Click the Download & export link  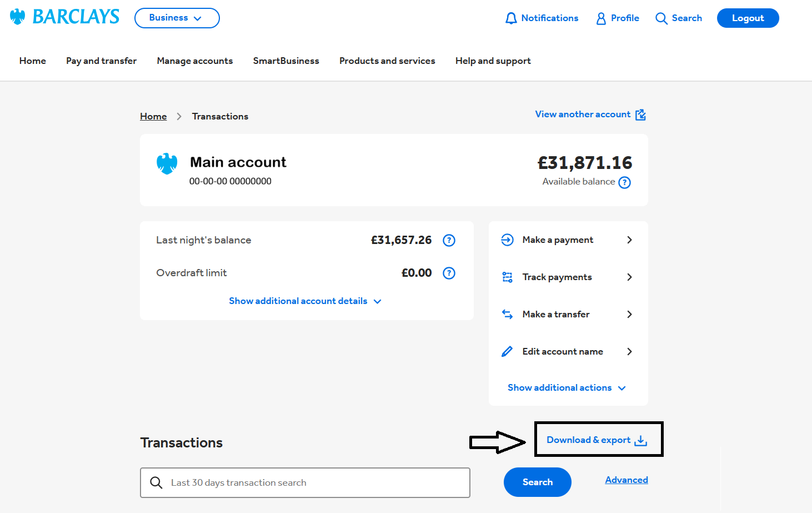click(x=589, y=440)
